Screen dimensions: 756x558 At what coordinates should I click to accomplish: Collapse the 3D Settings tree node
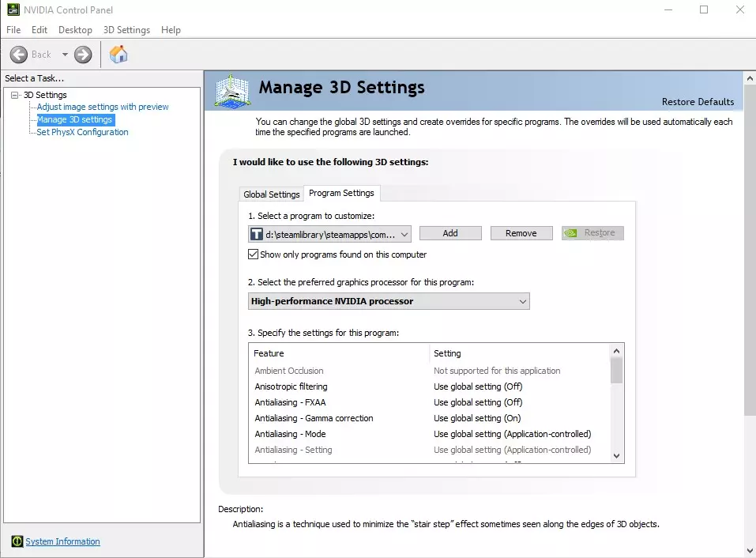(14, 95)
